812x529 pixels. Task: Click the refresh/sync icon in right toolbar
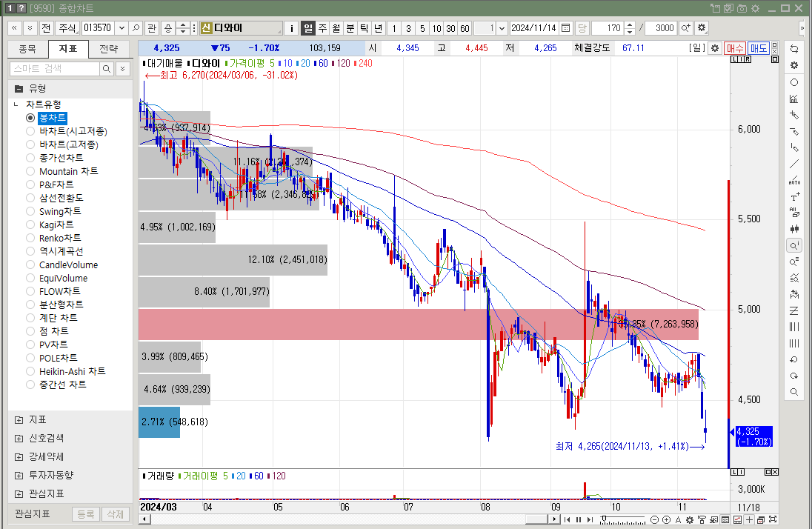pyautogui.click(x=794, y=49)
